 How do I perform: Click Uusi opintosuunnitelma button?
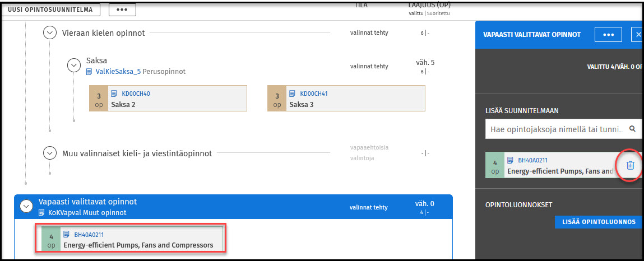51,10
